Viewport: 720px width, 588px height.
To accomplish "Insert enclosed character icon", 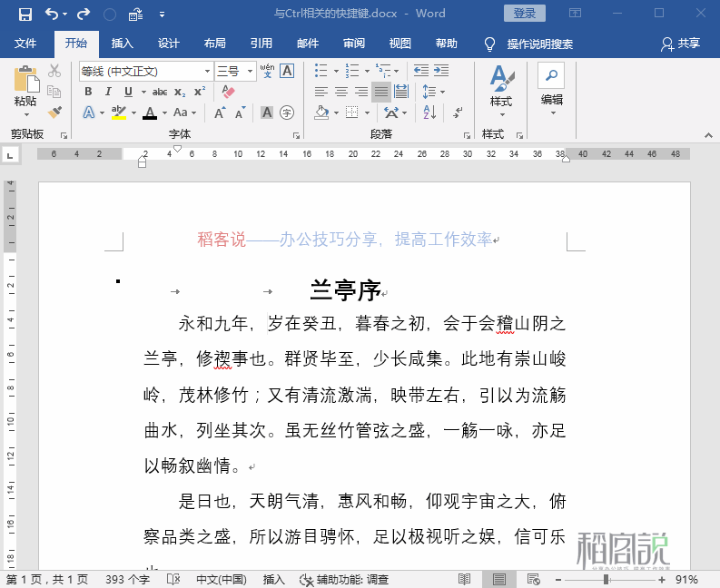I will [x=287, y=113].
